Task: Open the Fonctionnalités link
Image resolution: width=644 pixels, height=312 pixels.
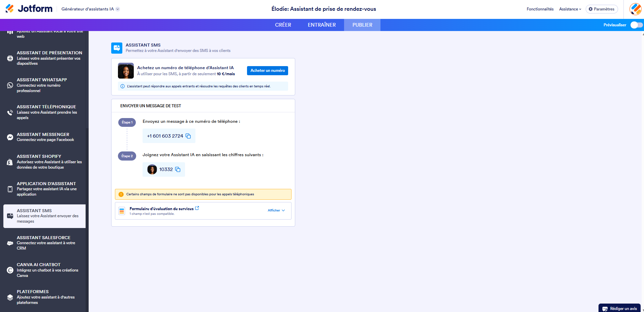Action: (x=540, y=9)
